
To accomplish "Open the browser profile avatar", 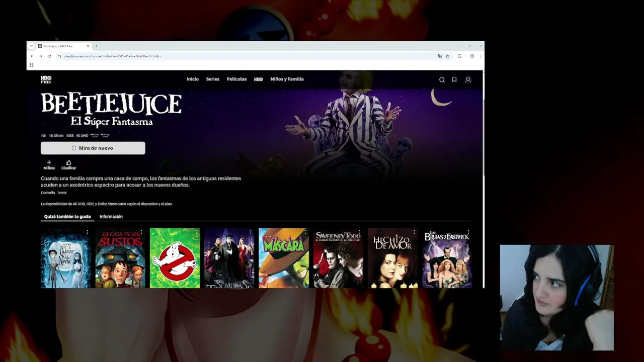I will click(x=472, y=56).
